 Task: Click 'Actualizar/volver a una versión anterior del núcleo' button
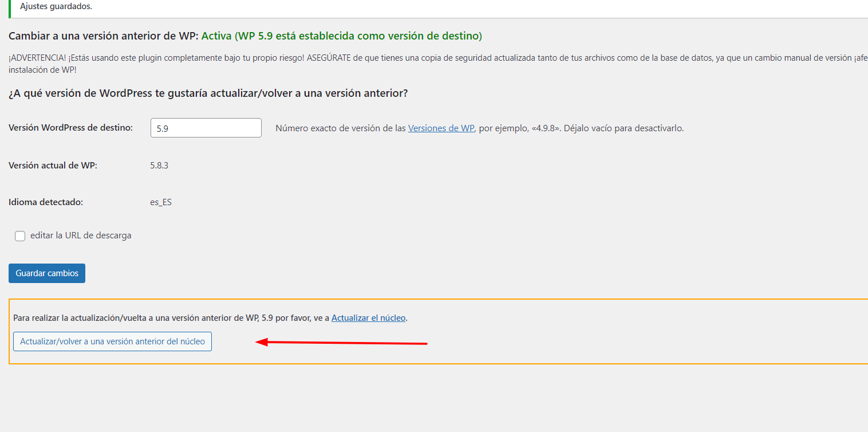(112, 341)
